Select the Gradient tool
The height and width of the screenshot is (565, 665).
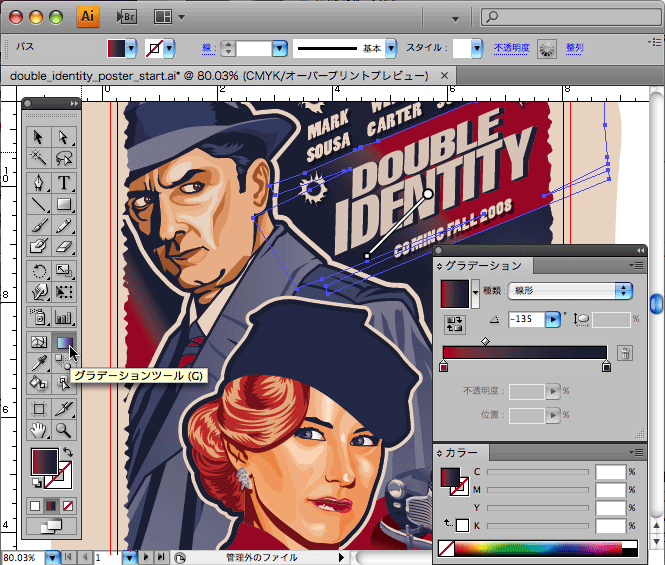(x=64, y=342)
